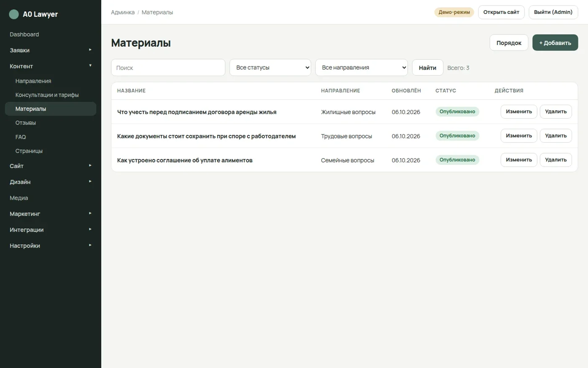This screenshot has height=368, width=588.
Task: Delete the Семейные вопросы alimony article
Action: pyautogui.click(x=556, y=160)
